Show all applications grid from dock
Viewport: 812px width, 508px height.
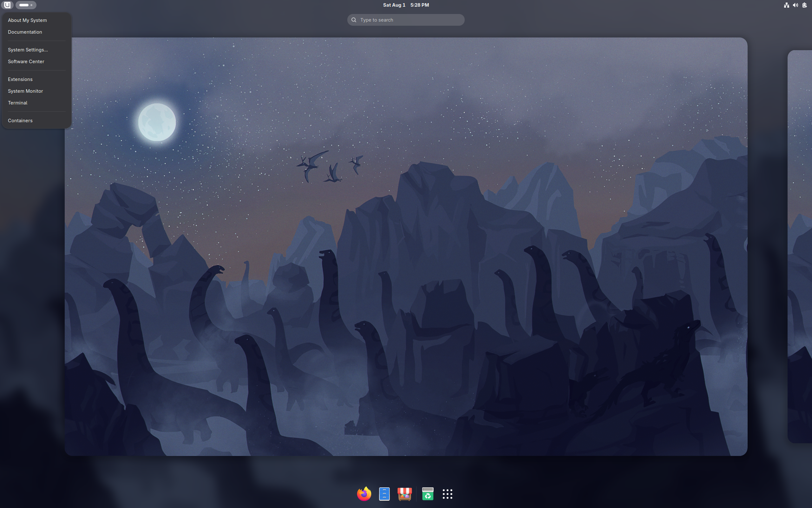point(447,493)
